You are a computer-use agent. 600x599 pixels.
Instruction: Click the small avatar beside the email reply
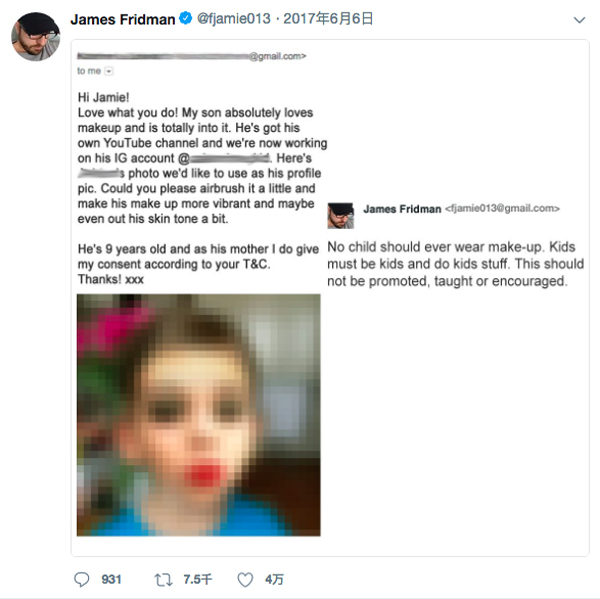340,213
